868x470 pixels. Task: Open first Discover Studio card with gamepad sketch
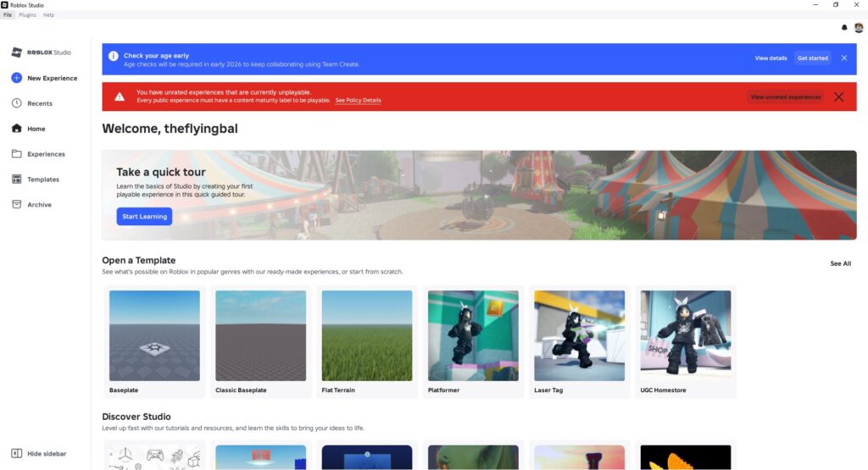(154, 457)
